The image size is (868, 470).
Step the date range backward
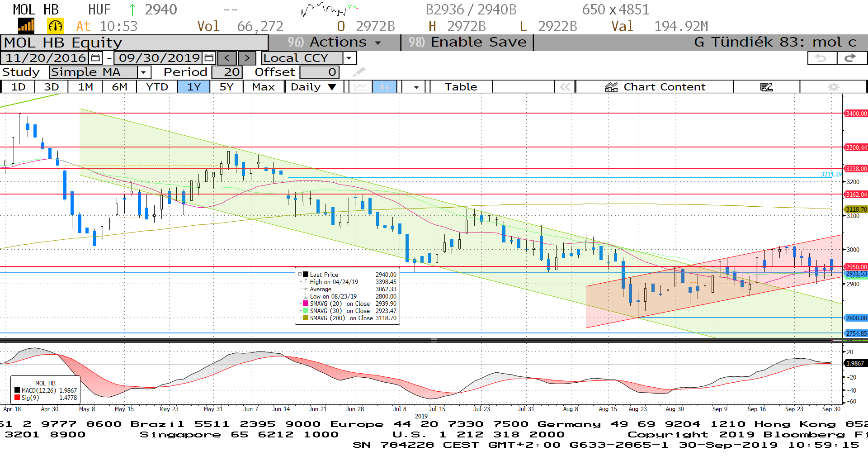227,58
